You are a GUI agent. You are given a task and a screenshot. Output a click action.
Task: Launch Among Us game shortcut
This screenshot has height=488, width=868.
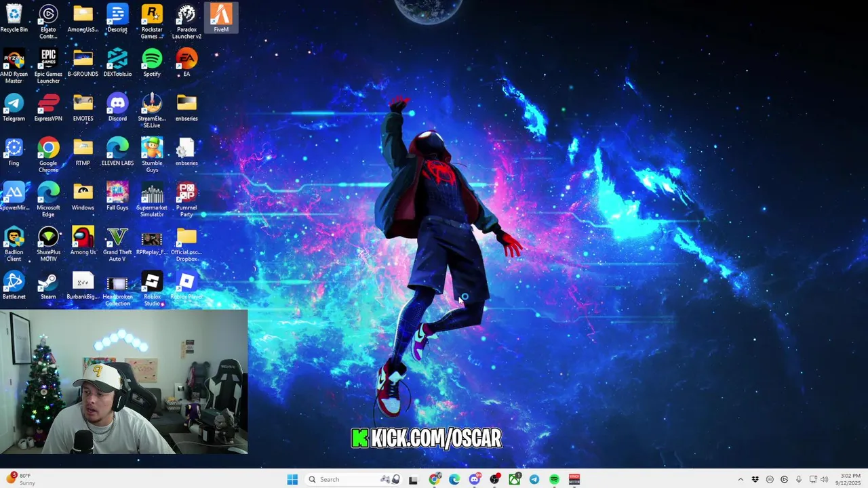(x=83, y=241)
